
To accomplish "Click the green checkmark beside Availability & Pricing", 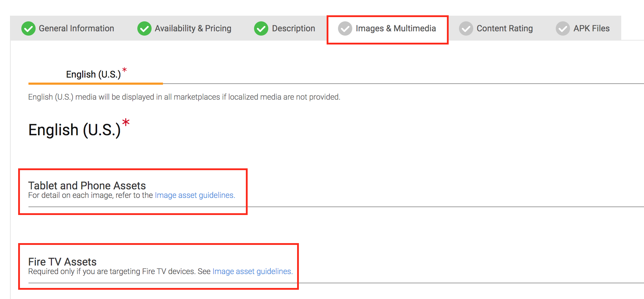I will tap(144, 28).
